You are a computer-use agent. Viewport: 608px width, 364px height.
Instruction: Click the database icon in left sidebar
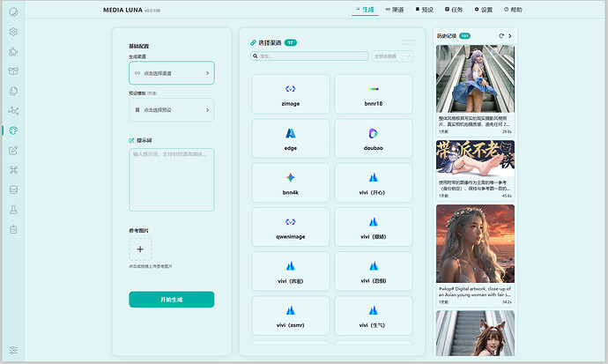[13, 189]
